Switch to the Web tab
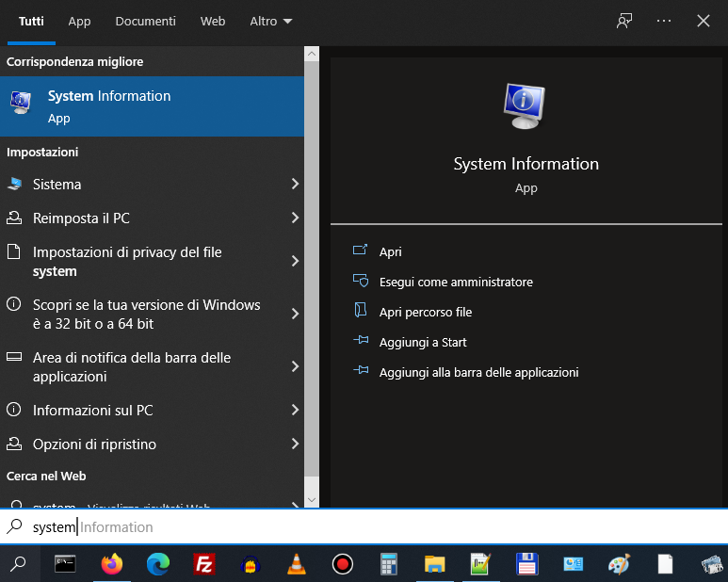 pos(213,22)
